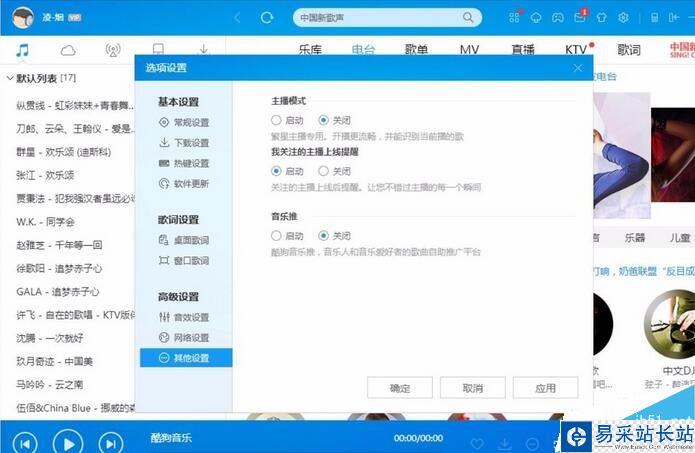The image size is (695, 453).
Task: Open the 儿童 radio category
Action: coord(680,238)
